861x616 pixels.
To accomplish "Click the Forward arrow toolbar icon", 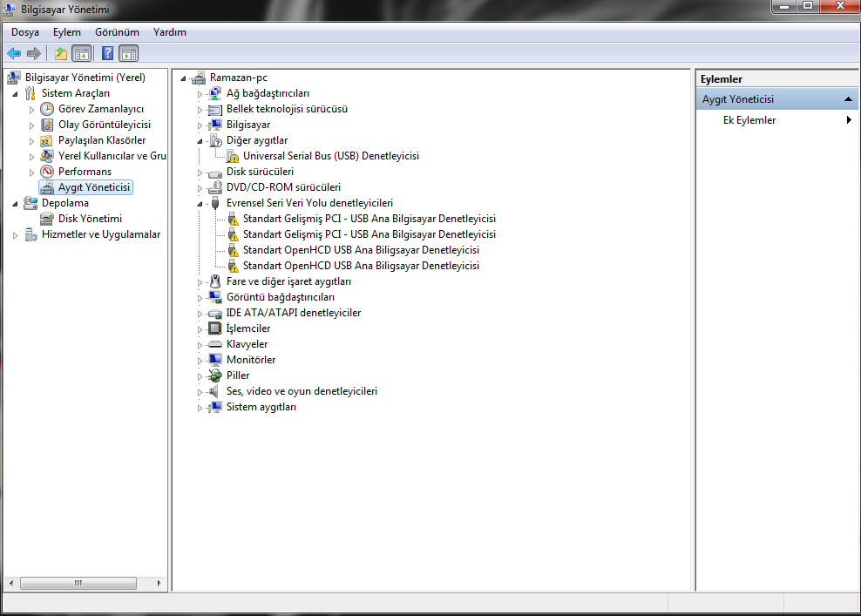I will click(x=34, y=53).
